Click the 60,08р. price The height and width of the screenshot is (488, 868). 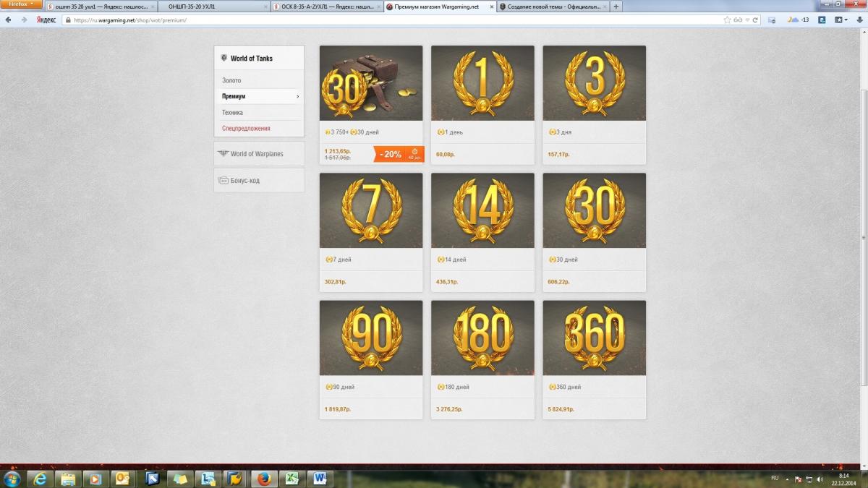pyautogui.click(x=446, y=154)
